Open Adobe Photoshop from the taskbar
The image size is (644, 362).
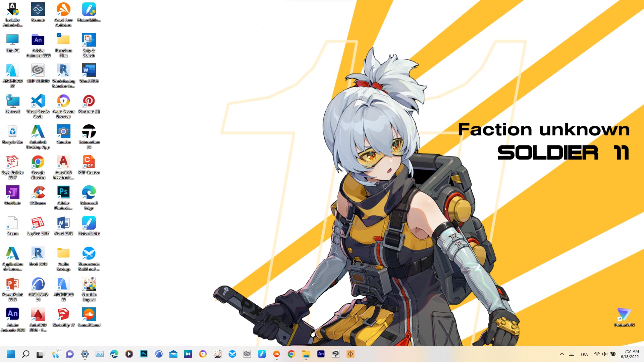(144, 354)
